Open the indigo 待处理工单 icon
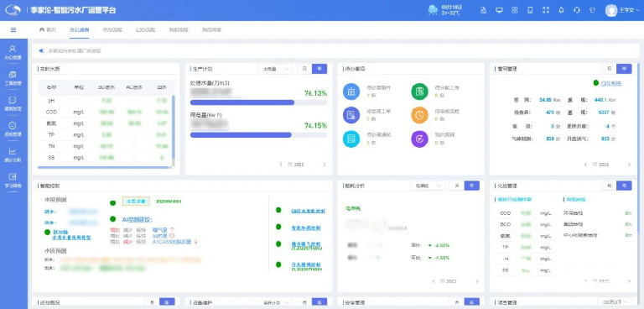The height and width of the screenshot is (309, 644). [x=351, y=116]
